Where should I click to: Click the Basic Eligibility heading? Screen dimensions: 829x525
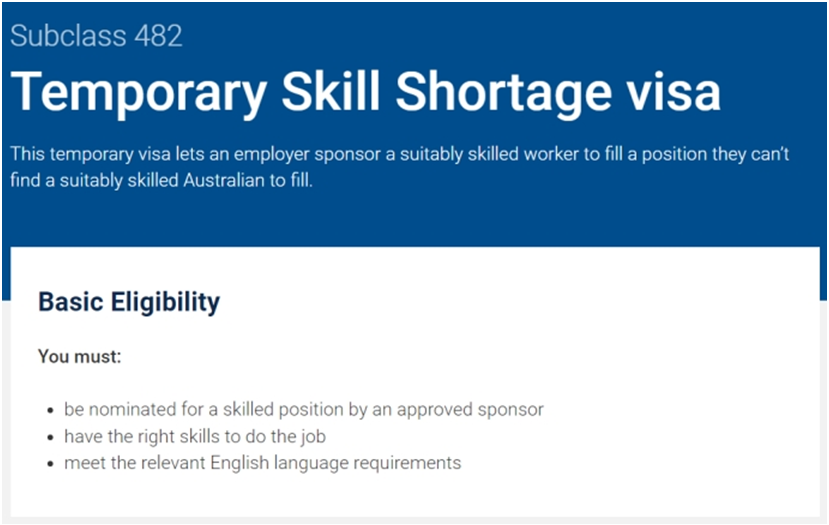tap(129, 302)
